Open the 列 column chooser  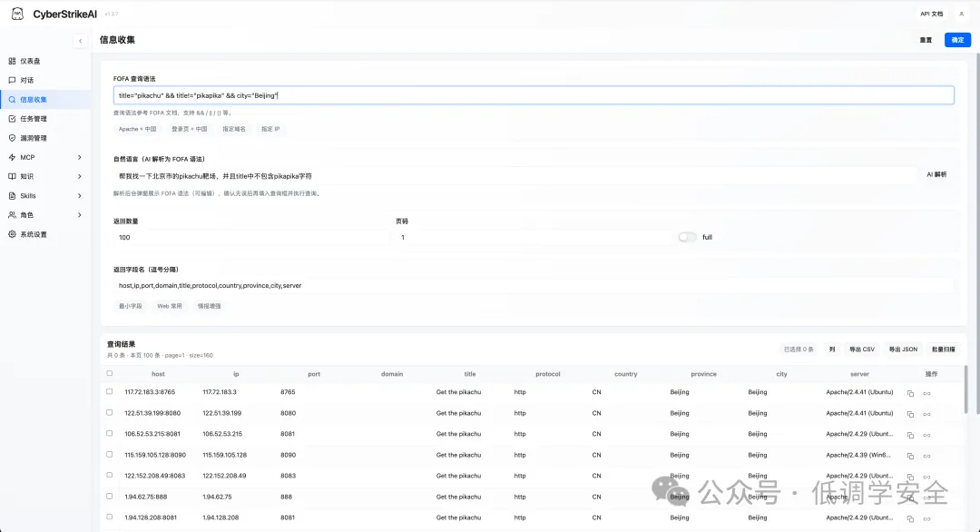tap(832, 350)
